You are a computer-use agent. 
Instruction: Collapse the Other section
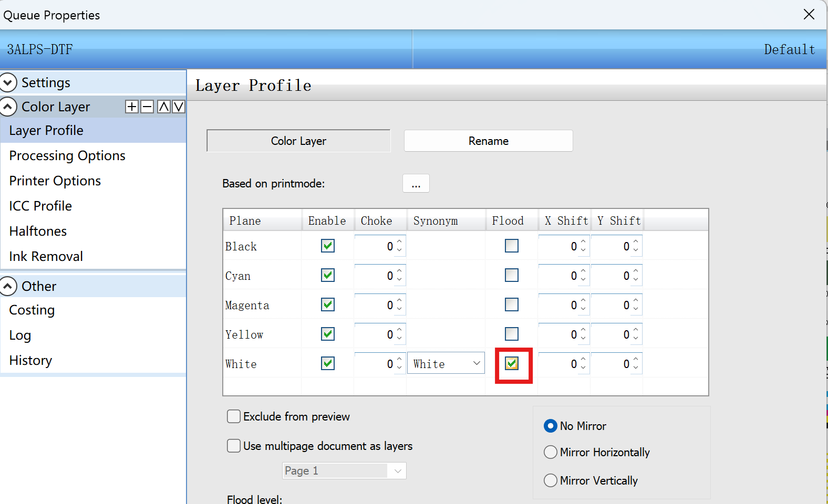point(8,286)
